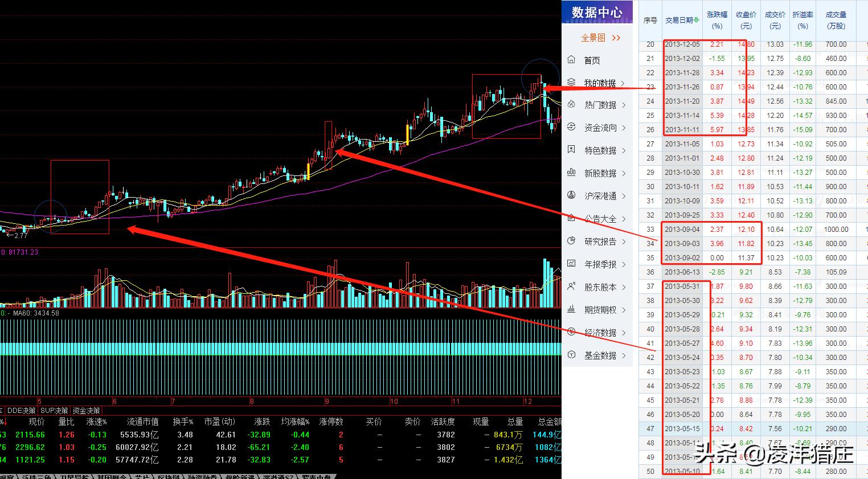Image resolution: width=868 pixels, height=479 pixels.
Task: Click the 换手% column header
Action: tap(183, 422)
